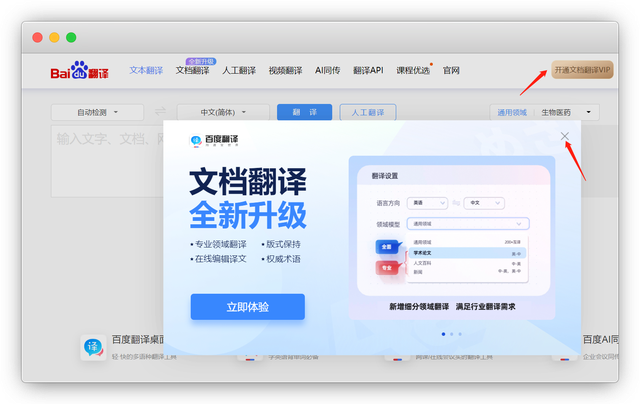
Task: Click the Baidu Translate logo
Action: [x=80, y=70]
